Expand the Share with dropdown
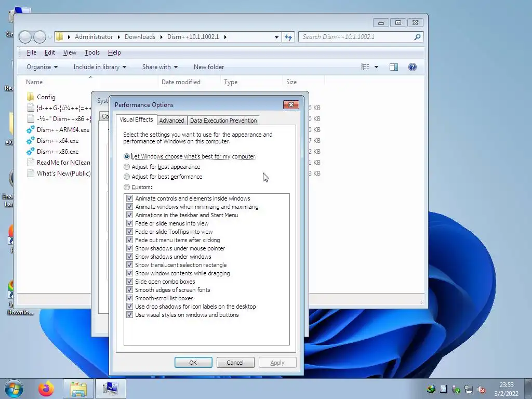Screen dimensions: 532x399 pos(160,67)
